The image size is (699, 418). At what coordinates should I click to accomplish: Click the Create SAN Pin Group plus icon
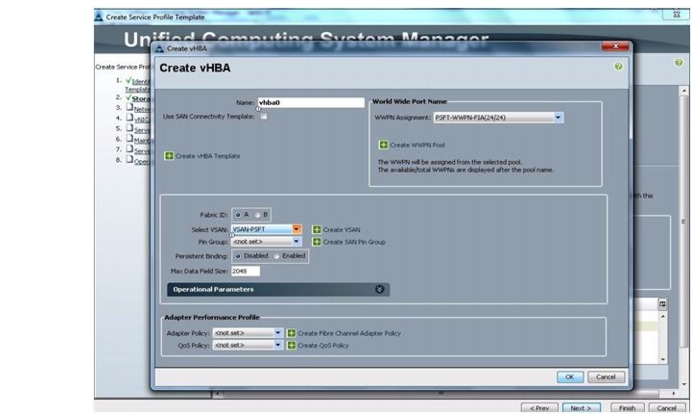[x=317, y=242]
